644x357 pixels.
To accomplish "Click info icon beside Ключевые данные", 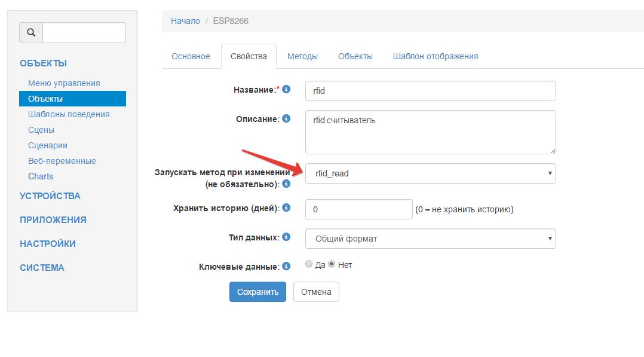I will click(x=286, y=266).
